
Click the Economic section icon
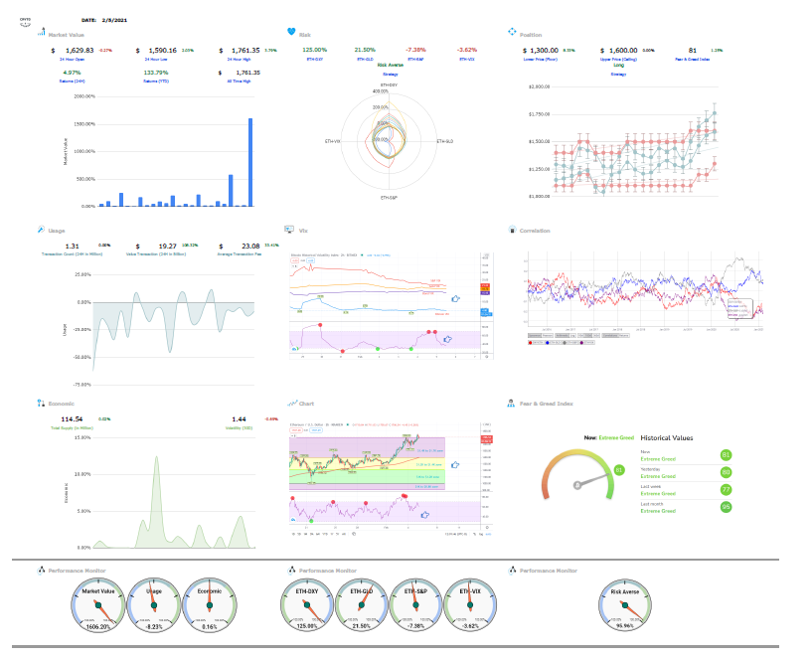point(42,403)
